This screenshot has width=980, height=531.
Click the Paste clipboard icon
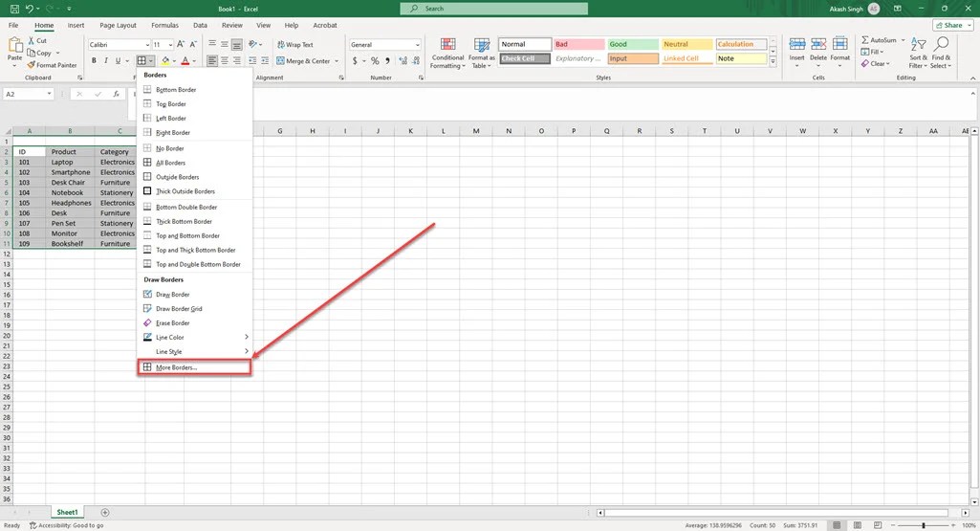tap(14, 45)
